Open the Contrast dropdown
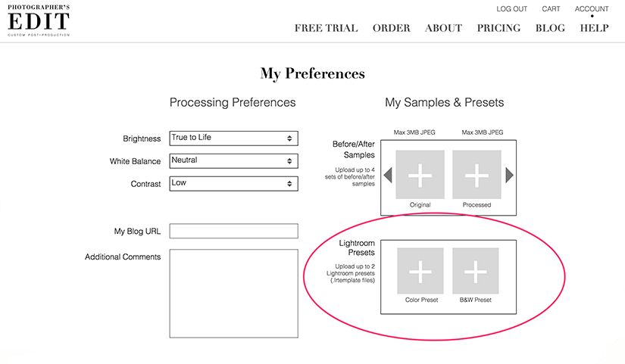This screenshot has width=625, height=364. pos(233,183)
